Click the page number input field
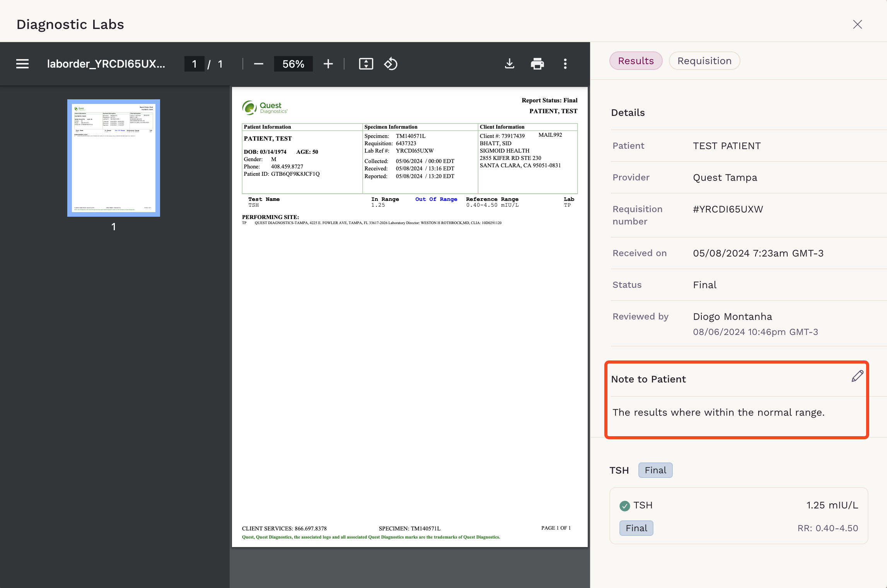This screenshot has width=887, height=588. 194,64
